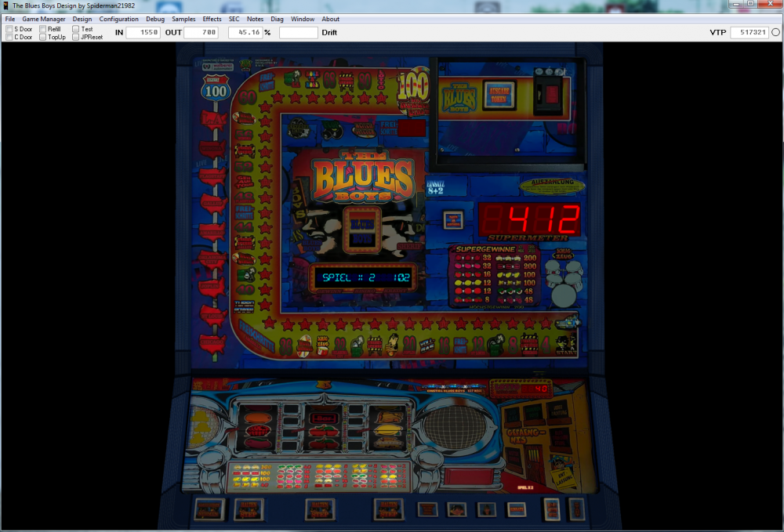Image resolution: width=784 pixels, height=532 pixels.
Task: Expand the Configuration menu
Action: click(x=118, y=19)
